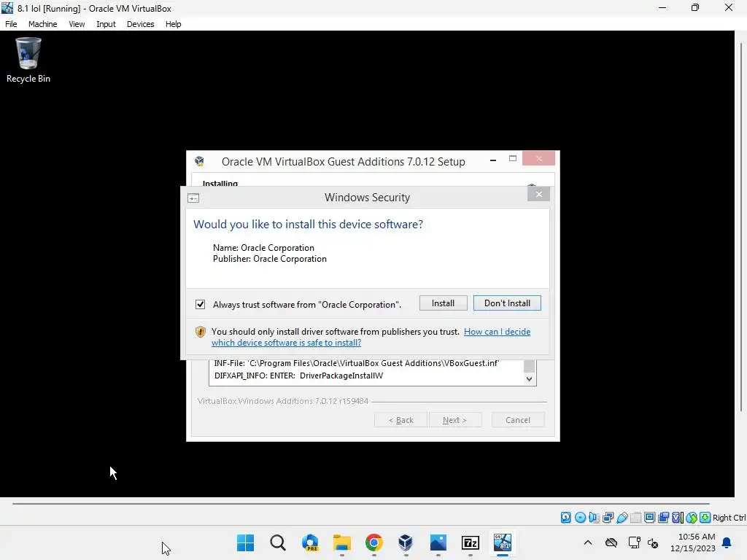This screenshot has height=560, width=747.
Task: Click the optical disc status icon
Action: click(580, 518)
